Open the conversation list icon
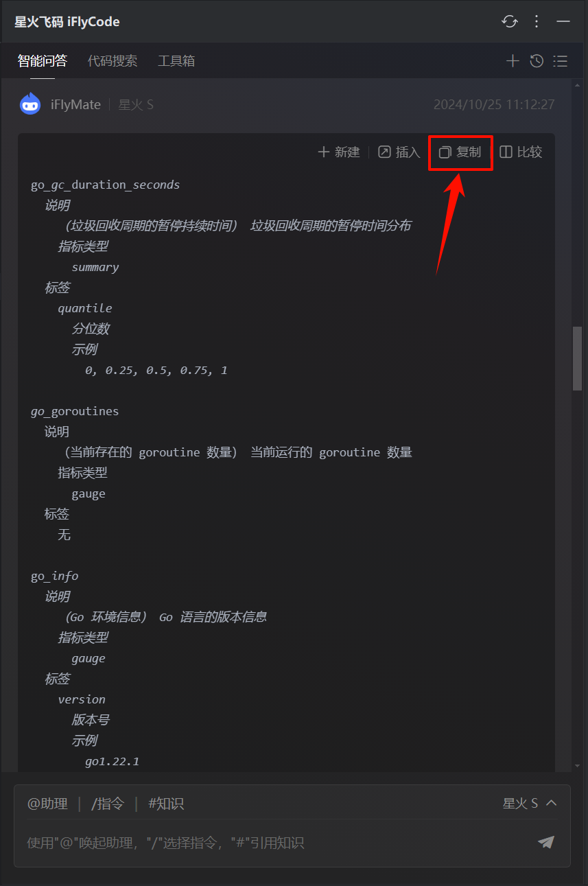The width and height of the screenshot is (588, 886). pos(561,61)
